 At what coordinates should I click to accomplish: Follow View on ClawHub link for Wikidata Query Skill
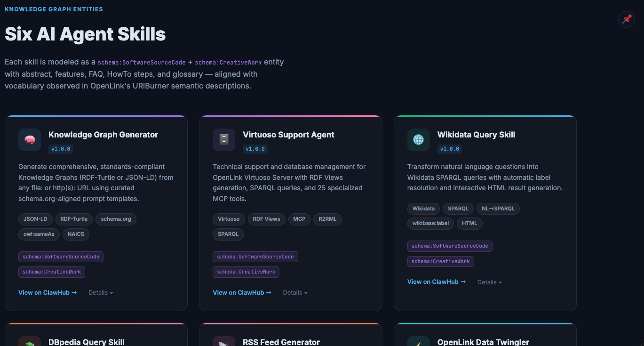point(436,282)
